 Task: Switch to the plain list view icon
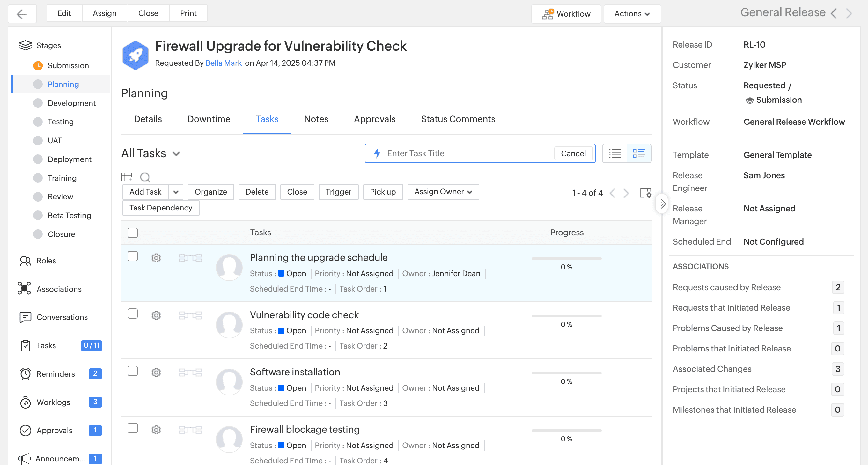[614, 153]
